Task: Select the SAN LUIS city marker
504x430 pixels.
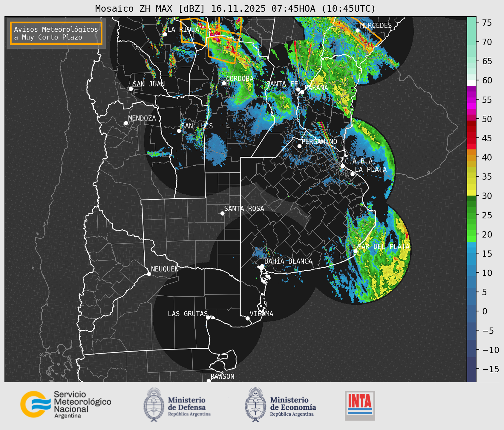Action: click(179, 131)
